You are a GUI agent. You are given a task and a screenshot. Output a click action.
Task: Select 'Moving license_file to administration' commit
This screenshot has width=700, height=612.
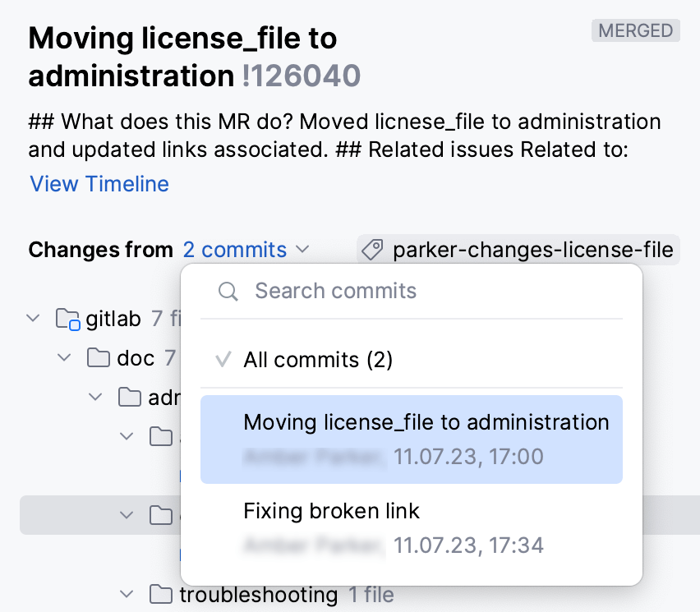(x=411, y=439)
